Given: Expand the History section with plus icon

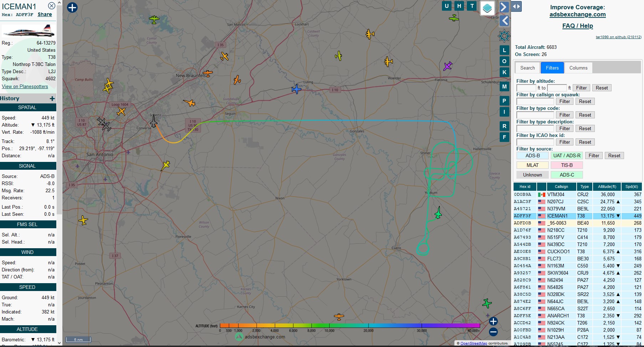Looking at the screenshot, I should click(52, 98).
